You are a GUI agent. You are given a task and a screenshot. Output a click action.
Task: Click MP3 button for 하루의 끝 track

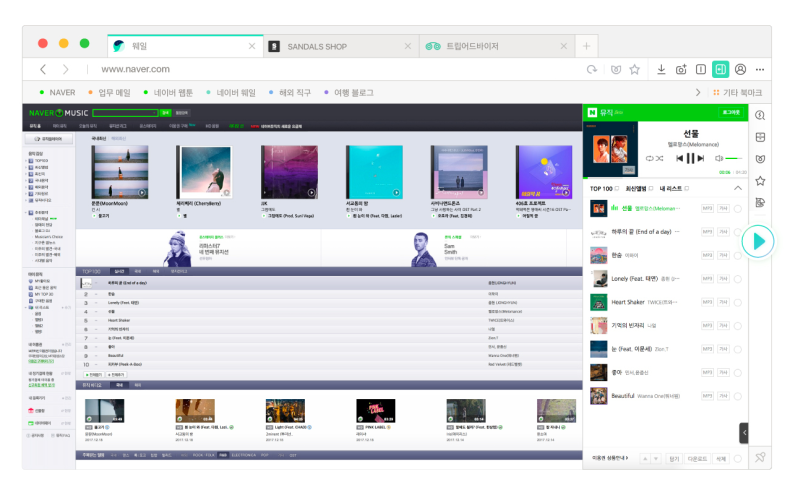click(706, 231)
